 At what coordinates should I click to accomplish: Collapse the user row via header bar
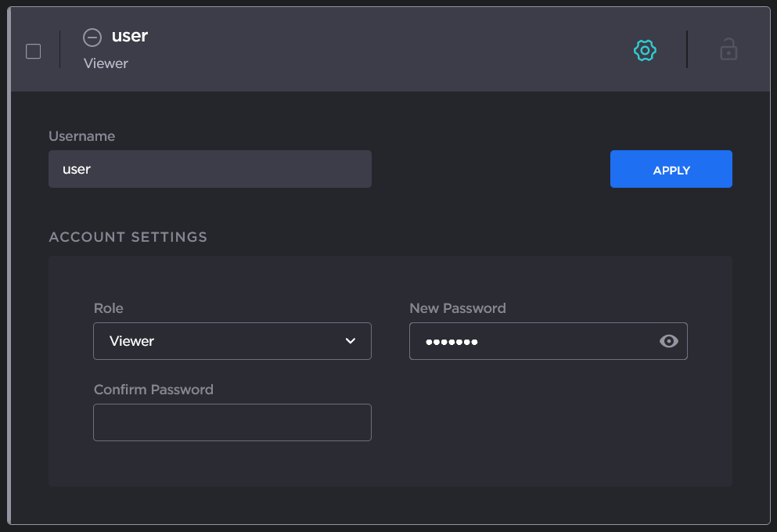pyautogui.click(x=391, y=50)
